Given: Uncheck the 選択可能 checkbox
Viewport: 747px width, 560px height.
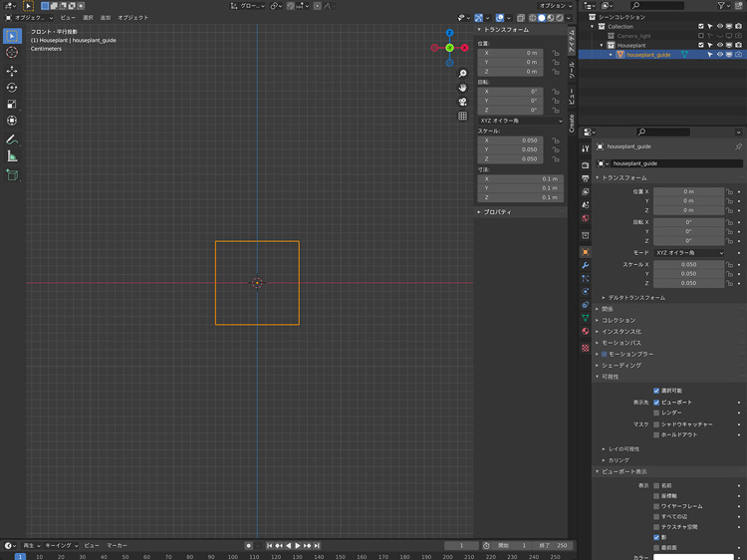Looking at the screenshot, I should tap(656, 391).
